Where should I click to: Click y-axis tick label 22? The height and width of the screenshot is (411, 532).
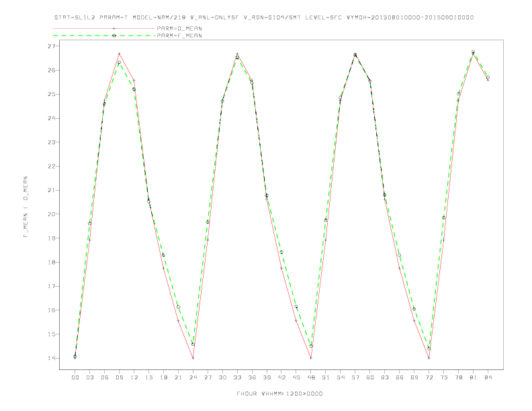point(52,166)
